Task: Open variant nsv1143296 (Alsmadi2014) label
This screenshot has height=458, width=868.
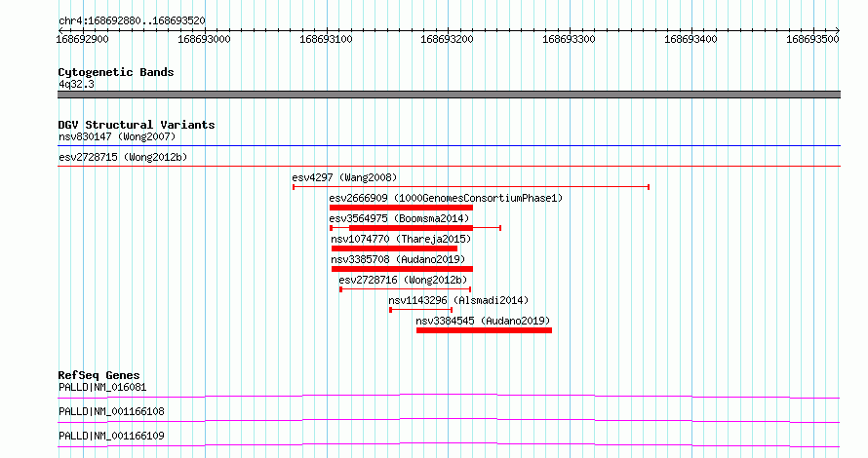Action: tap(458, 300)
